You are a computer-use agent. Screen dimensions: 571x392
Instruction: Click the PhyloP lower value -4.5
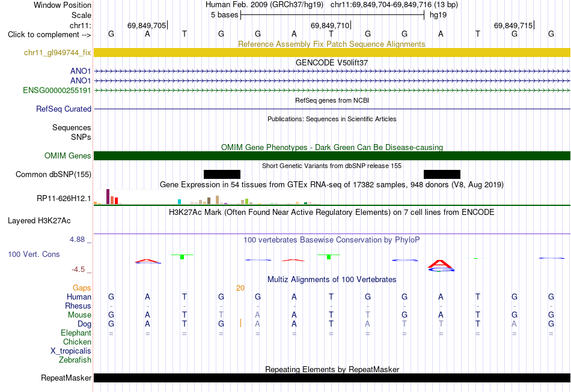click(78, 270)
